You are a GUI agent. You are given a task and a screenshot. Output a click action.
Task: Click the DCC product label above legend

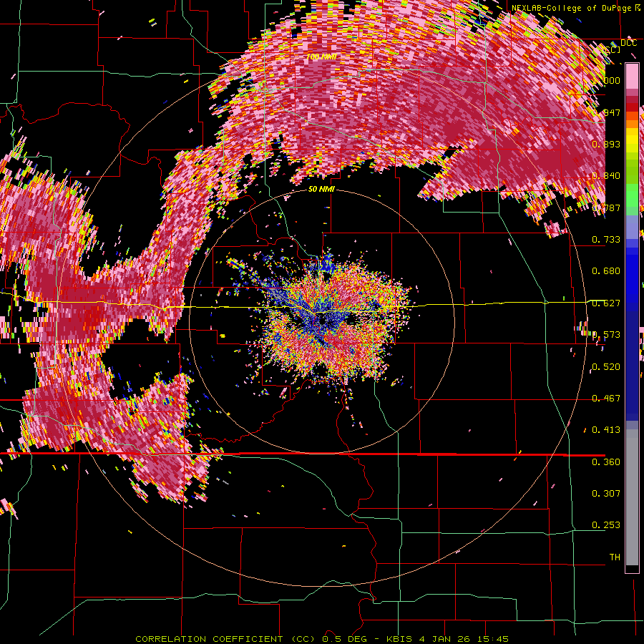tap(628, 43)
